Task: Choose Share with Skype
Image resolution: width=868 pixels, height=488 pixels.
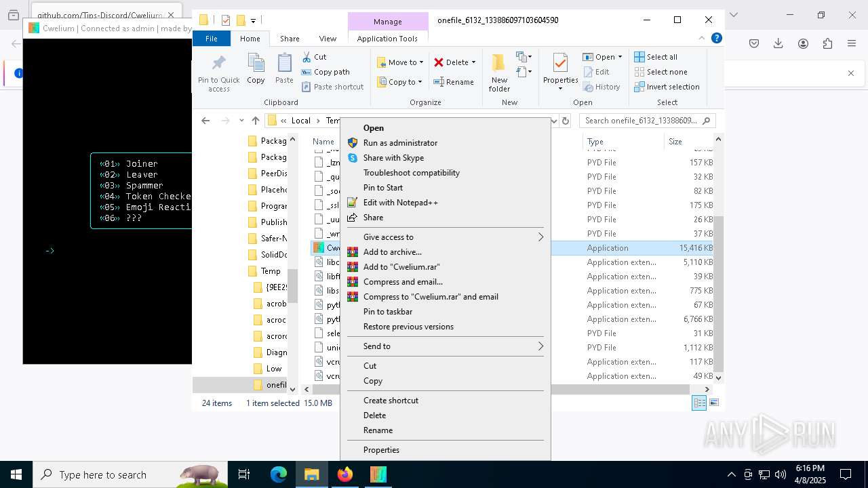Action: click(445, 158)
